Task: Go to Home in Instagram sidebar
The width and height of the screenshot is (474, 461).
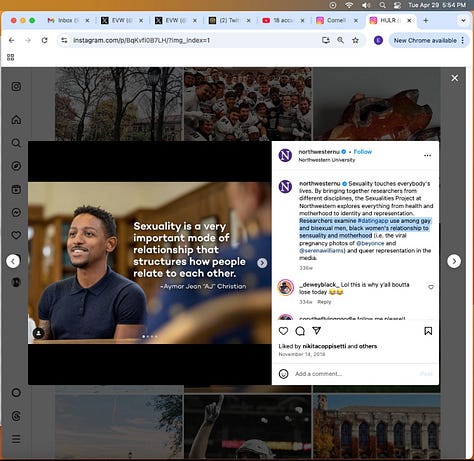Action: coord(16,119)
